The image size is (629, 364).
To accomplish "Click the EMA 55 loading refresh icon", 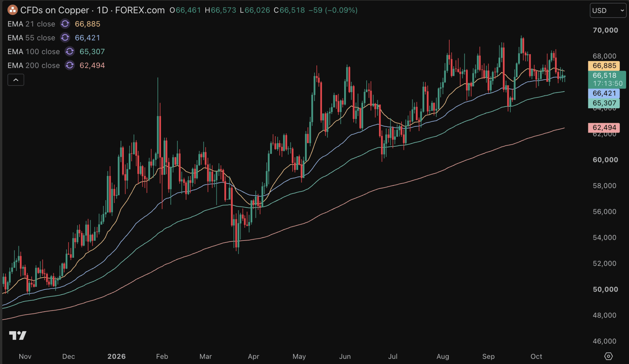I will (x=65, y=38).
